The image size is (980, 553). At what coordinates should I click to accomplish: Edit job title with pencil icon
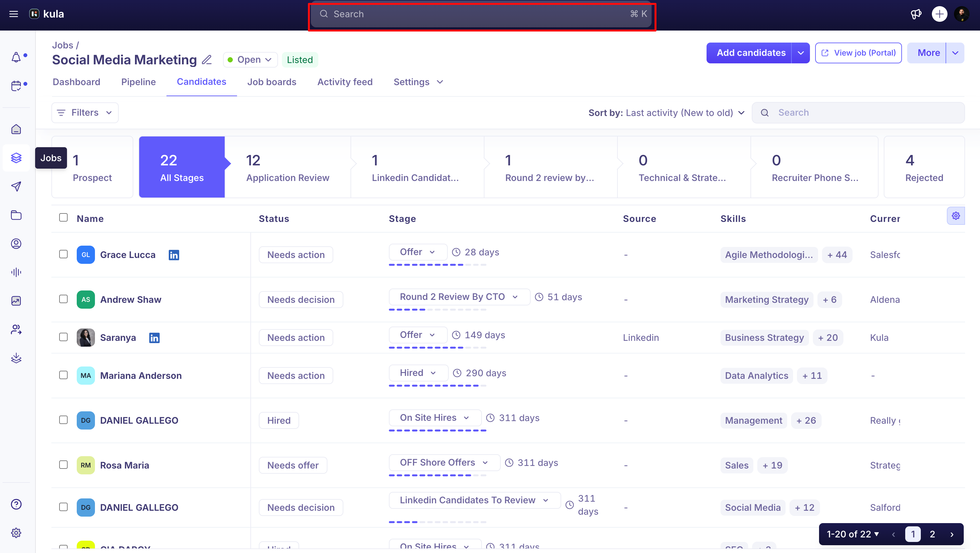coord(206,60)
